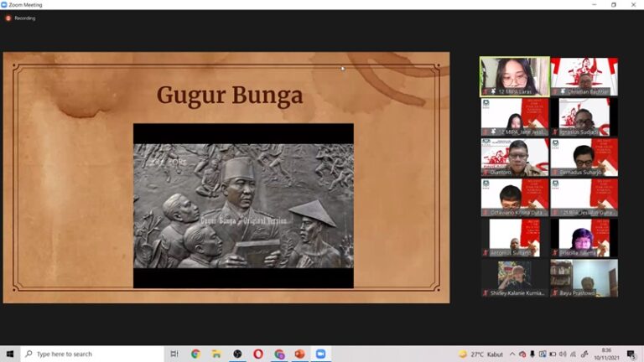The height and width of the screenshot is (362, 644).
Task: Open the Windows Start menu
Action: pyautogui.click(x=11, y=354)
